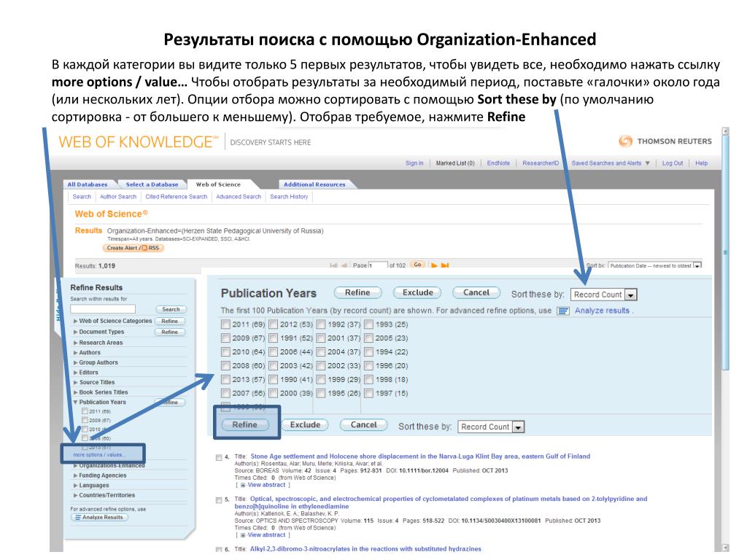Viewport: 747px width, 560px height.
Task: Switch to the All Databases tab
Action: [88, 184]
